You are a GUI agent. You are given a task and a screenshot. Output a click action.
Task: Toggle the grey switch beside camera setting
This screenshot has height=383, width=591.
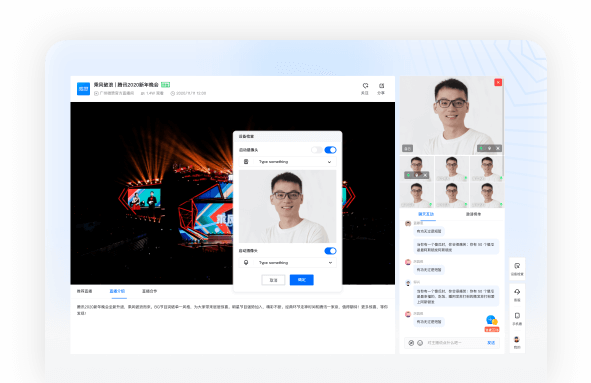pyautogui.click(x=317, y=150)
